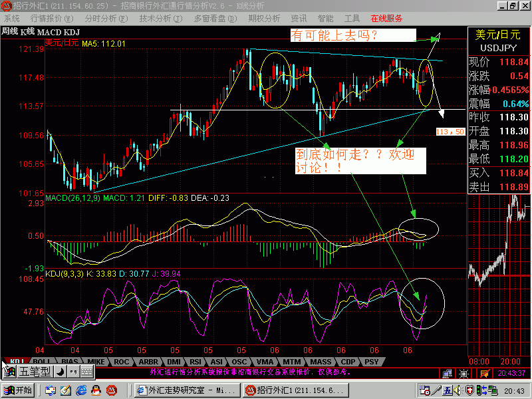Open the 工具 menu
The height and width of the screenshot is (399, 532).
pyautogui.click(x=352, y=19)
